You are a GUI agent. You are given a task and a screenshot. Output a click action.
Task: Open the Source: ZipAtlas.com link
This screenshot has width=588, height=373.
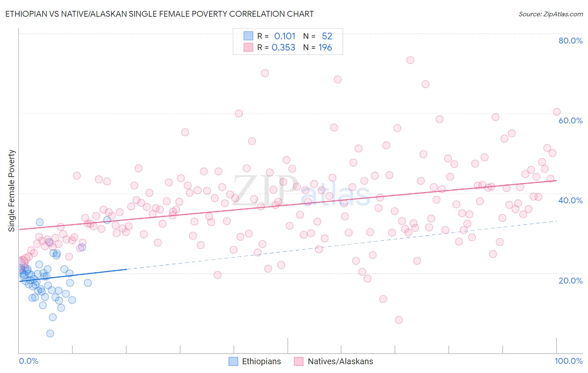click(550, 14)
